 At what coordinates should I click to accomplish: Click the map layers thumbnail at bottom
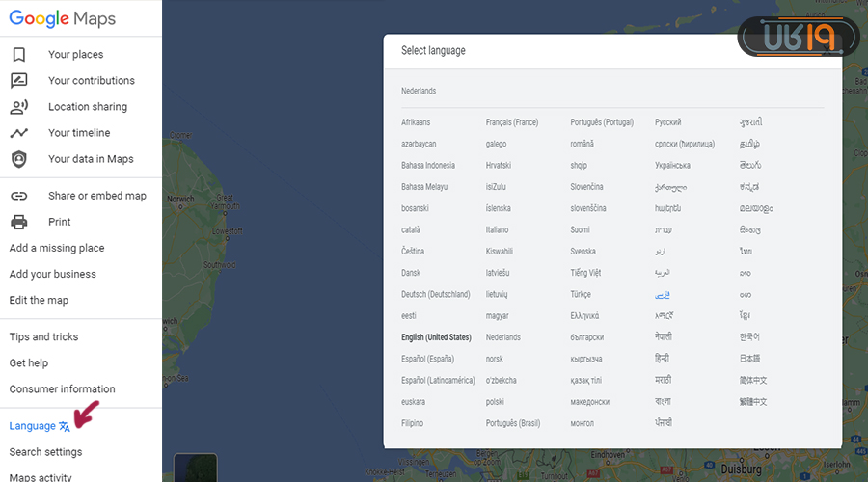coord(196,468)
